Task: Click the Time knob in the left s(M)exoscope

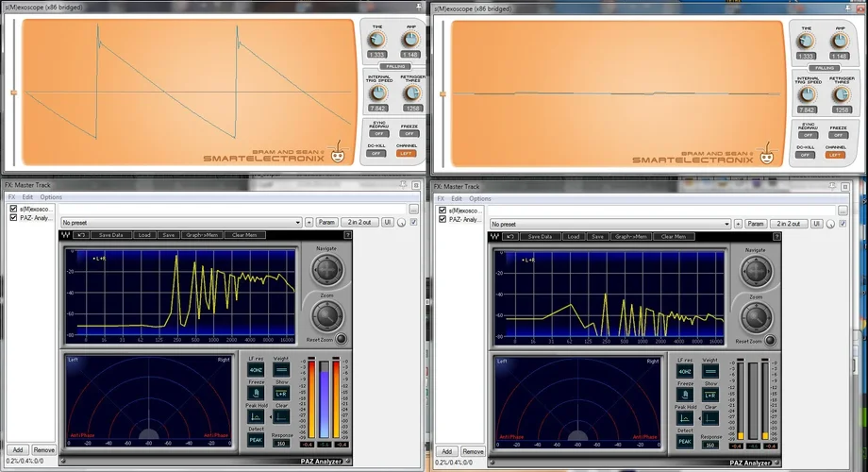Action: tap(377, 39)
